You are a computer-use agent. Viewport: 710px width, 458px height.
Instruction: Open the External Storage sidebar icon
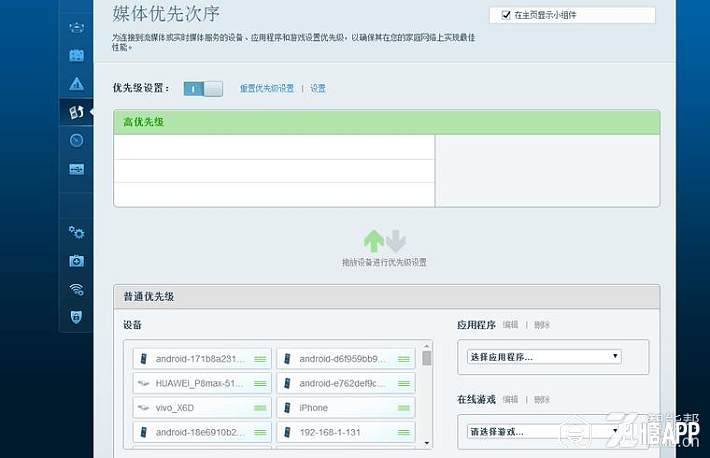pyautogui.click(x=76, y=169)
